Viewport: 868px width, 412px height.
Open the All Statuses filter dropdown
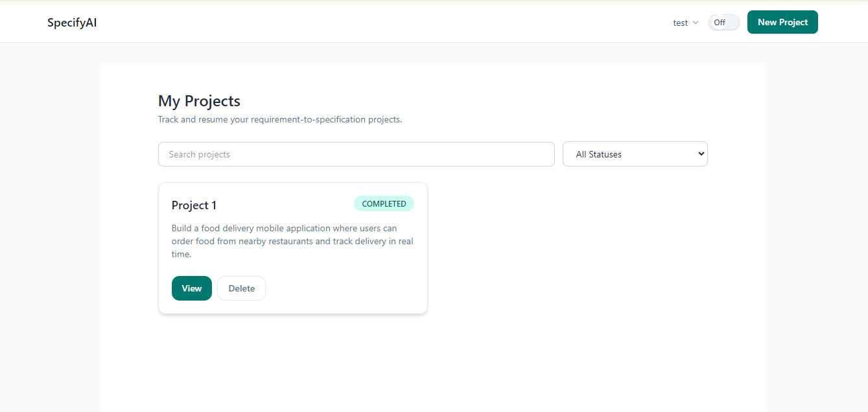pyautogui.click(x=635, y=154)
